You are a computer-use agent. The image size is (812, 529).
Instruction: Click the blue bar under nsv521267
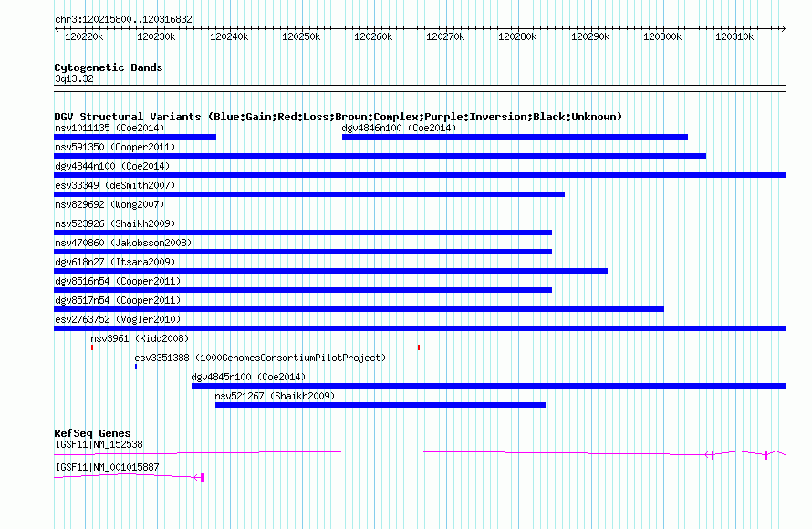[x=380, y=405]
